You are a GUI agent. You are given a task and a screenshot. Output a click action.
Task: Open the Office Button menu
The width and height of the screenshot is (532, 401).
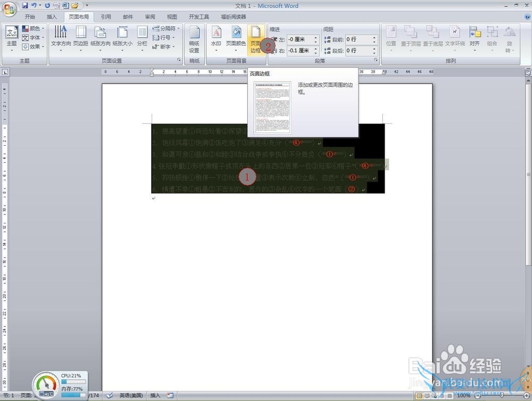point(9,9)
